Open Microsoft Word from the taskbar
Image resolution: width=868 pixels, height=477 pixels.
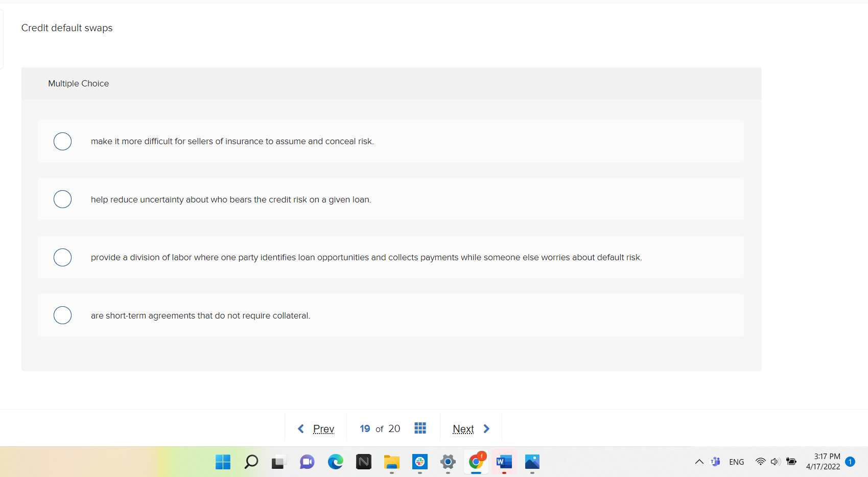pyautogui.click(x=504, y=462)
